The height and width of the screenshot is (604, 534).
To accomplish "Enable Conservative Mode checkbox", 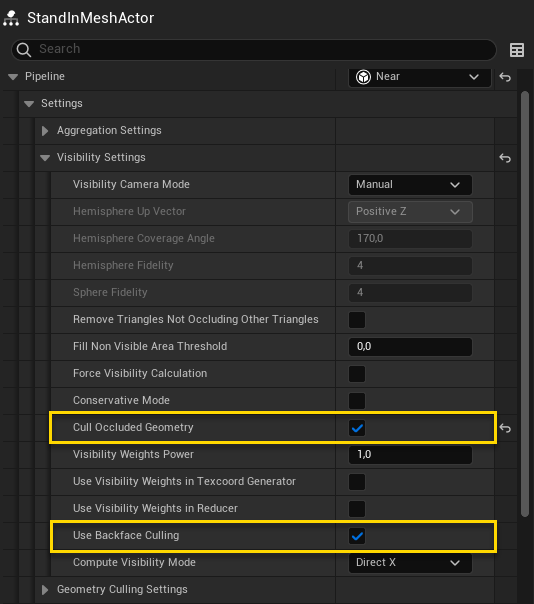I will 357,401.
